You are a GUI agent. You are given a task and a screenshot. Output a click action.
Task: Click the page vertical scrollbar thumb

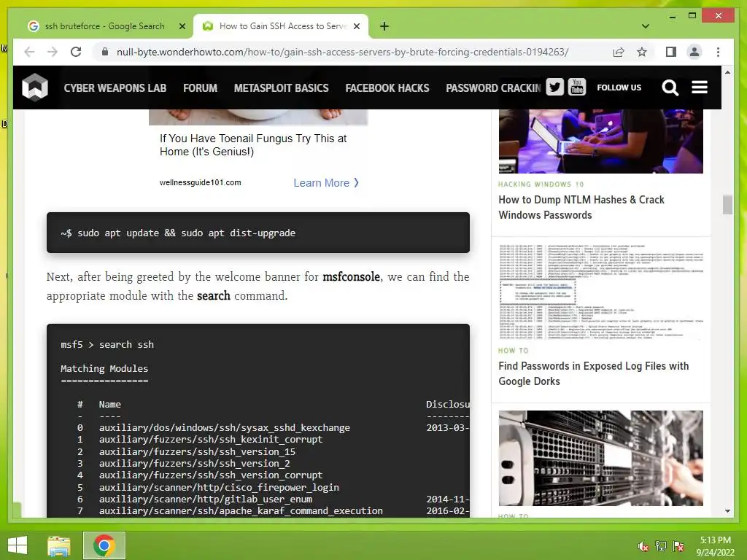click(727, 205)
